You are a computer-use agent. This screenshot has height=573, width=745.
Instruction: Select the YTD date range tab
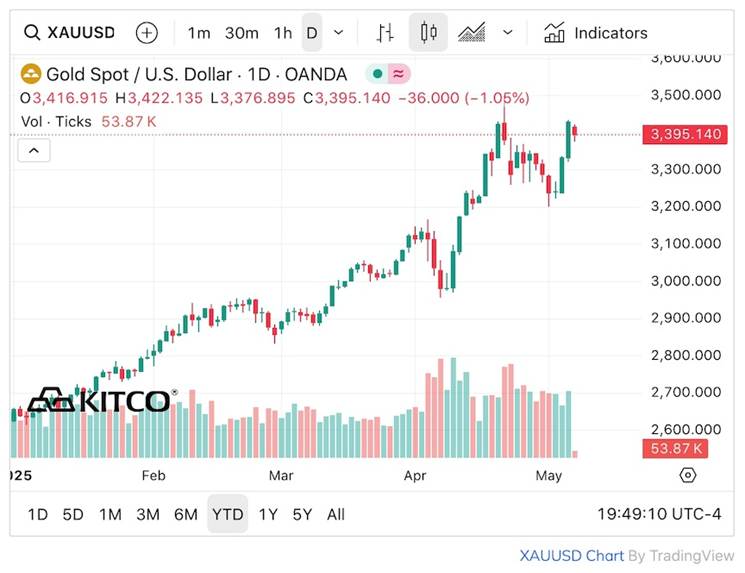point(227,514)
